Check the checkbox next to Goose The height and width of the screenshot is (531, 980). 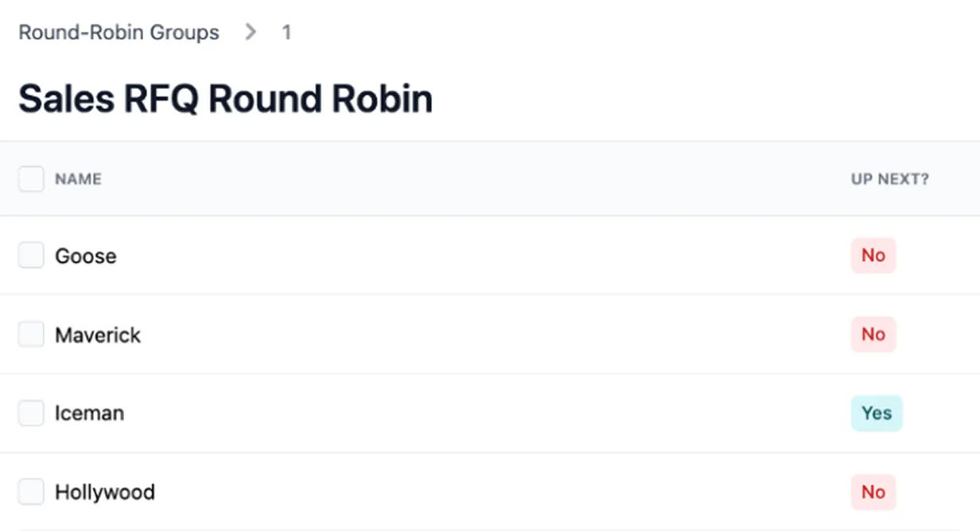[x=31, y=255]
